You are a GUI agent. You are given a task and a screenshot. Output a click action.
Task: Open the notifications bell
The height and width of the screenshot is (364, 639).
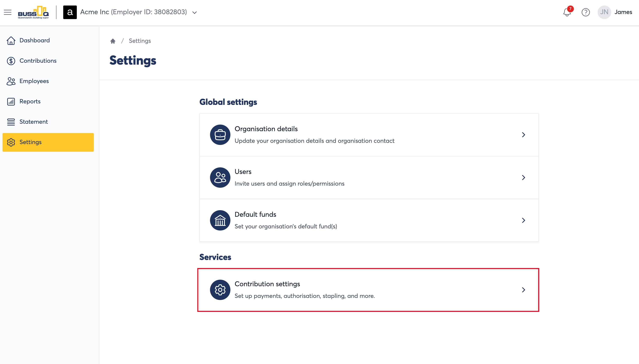tap(567, 12)
